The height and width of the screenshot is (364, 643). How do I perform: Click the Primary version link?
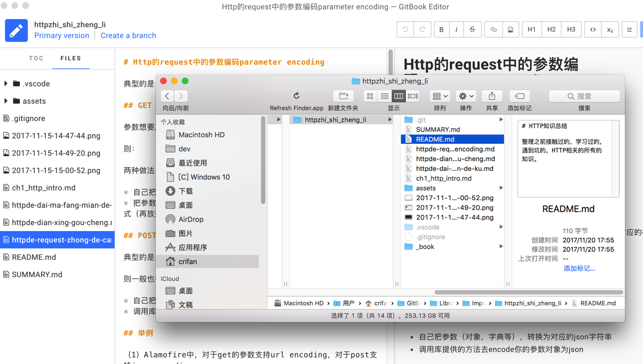click(x=61, y=36)
